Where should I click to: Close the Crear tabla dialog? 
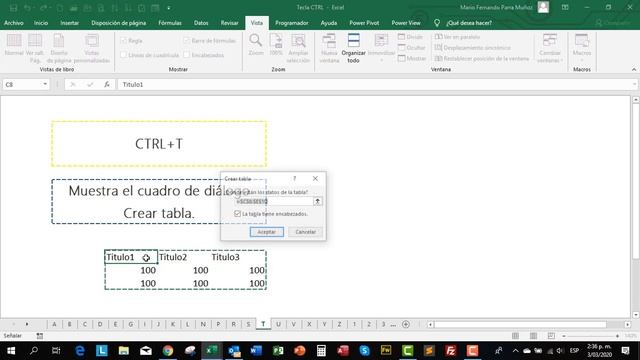click(315, 178)
